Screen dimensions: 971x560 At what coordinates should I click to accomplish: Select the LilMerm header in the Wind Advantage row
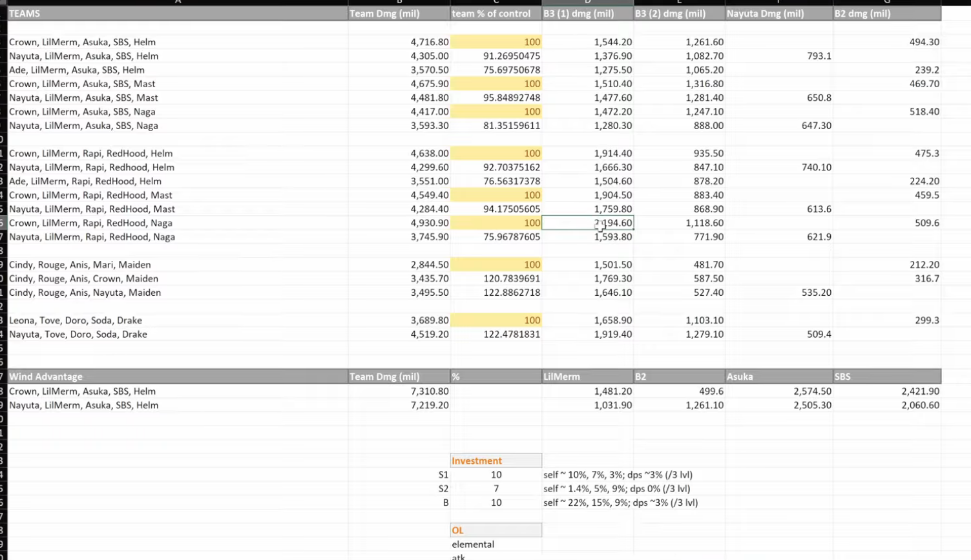click(588, 377)
